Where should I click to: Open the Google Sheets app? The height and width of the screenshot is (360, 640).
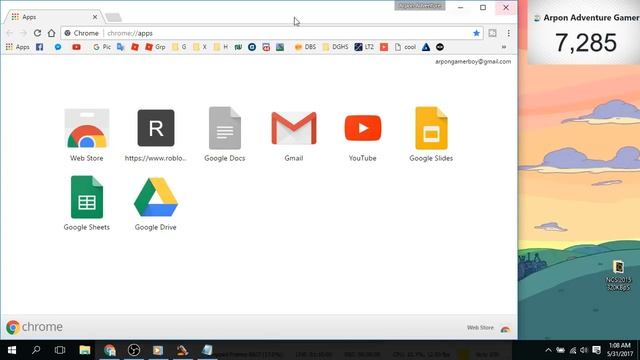tap(87, 203)
